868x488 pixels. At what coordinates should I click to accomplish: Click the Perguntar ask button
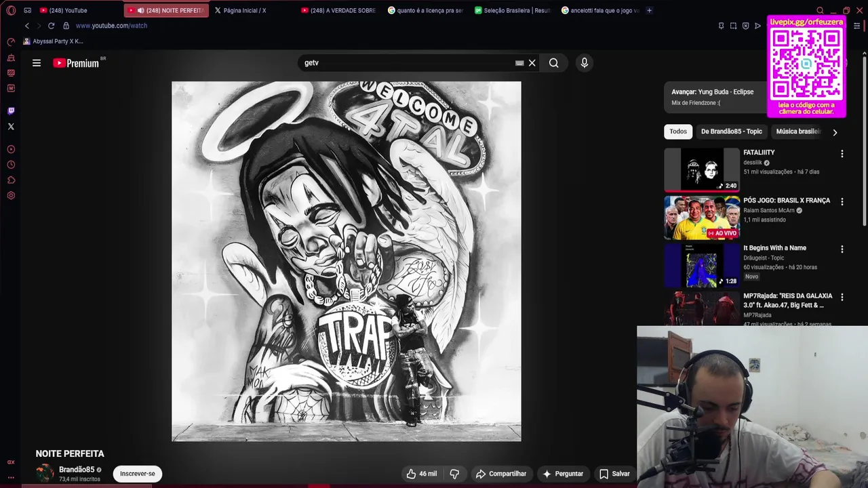point(563,474)
